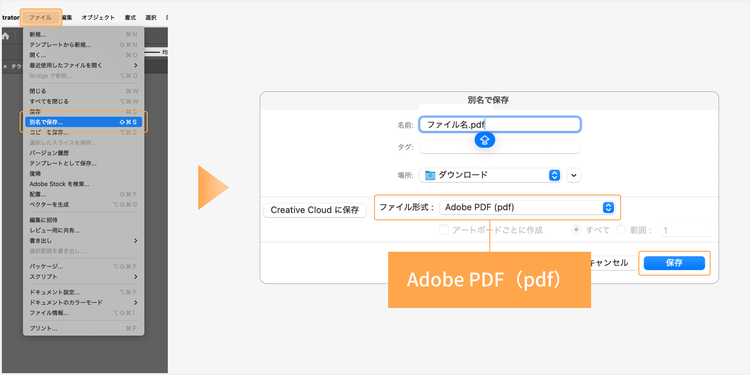The width and height of the screenshot is (750, 375).
Task: Select the 範囲 radio button
Action: [x=621, y=230]
